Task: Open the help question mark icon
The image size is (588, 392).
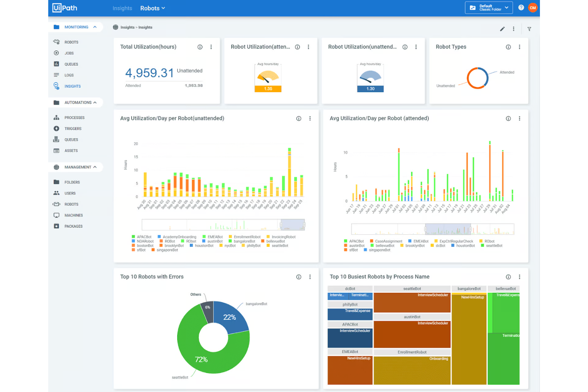Action: point(521,8)
